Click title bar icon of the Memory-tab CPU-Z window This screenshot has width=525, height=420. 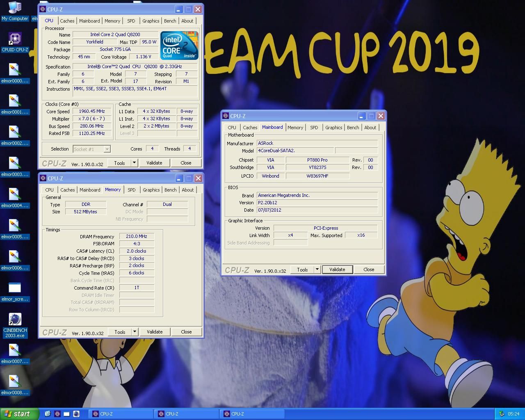(x=43, y=178)
